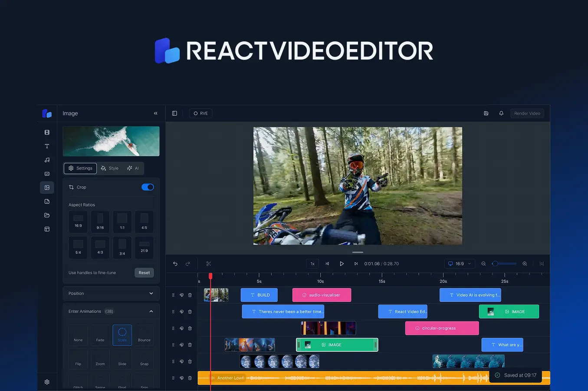Open the Text panel in the sidebar
Image resolution: width=588 pixels, height=391 pixels.
click(x=47, y=146)
